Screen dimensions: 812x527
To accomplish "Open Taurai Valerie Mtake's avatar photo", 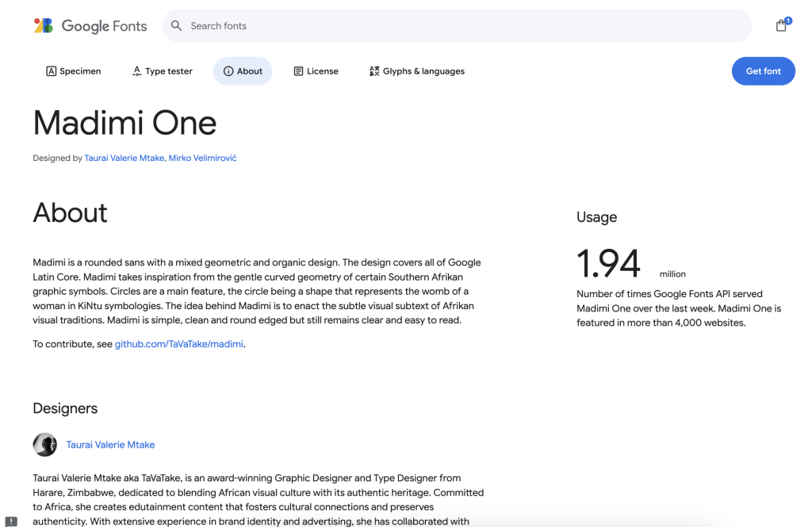I will pos(45,445).
